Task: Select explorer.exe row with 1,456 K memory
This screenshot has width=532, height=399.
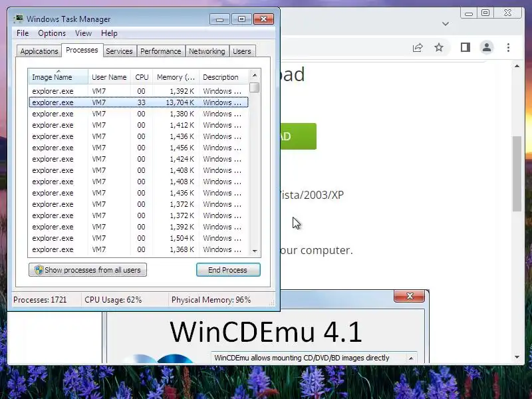Action: 138,148
